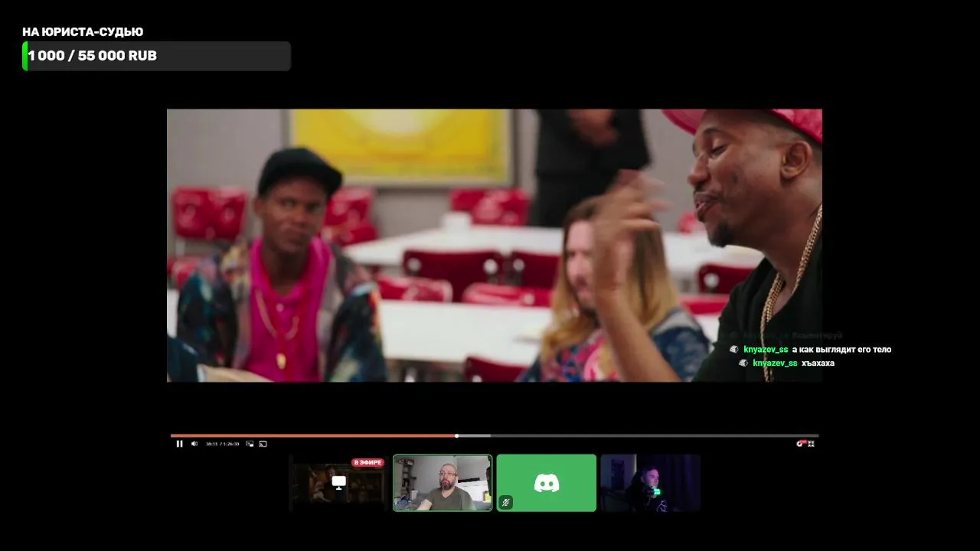Mute the player volume speaker icon
The image size is (980, 551).
coord(194,444)
